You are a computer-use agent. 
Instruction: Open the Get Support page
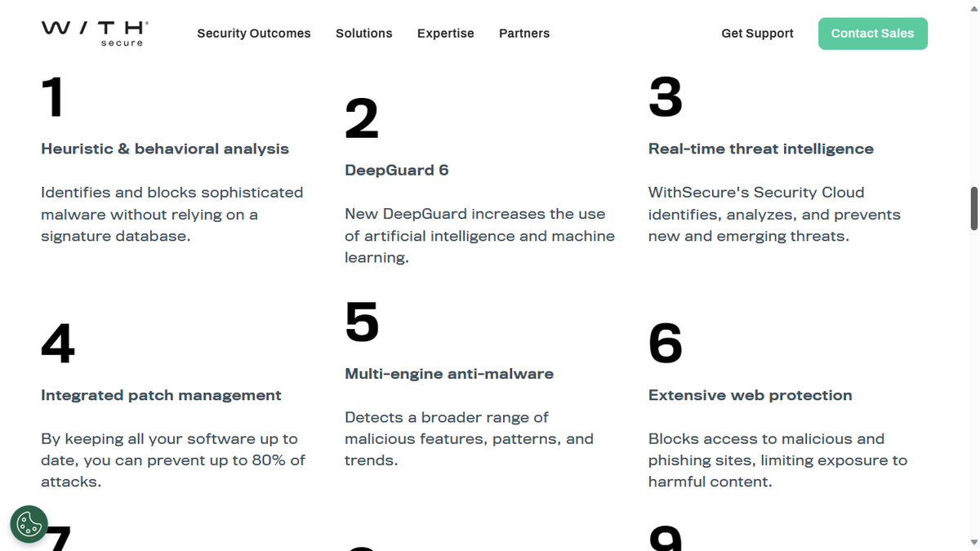coord(757,33)
